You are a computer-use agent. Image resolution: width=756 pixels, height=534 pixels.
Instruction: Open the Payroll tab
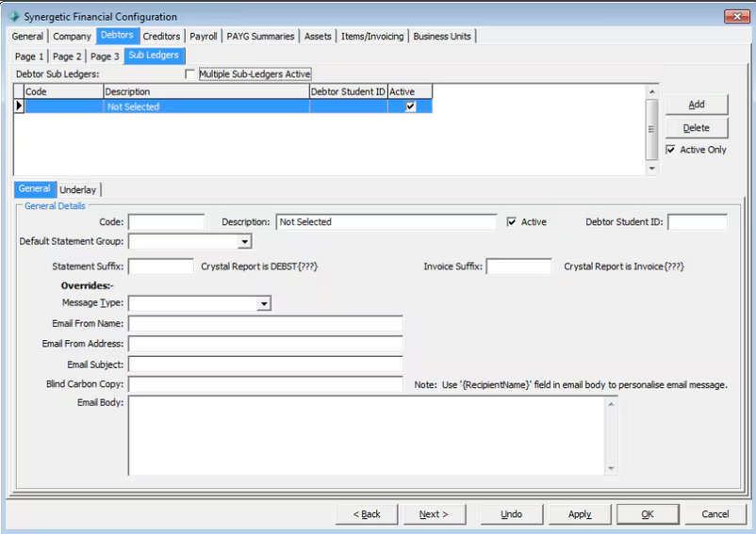pos(203,37)
